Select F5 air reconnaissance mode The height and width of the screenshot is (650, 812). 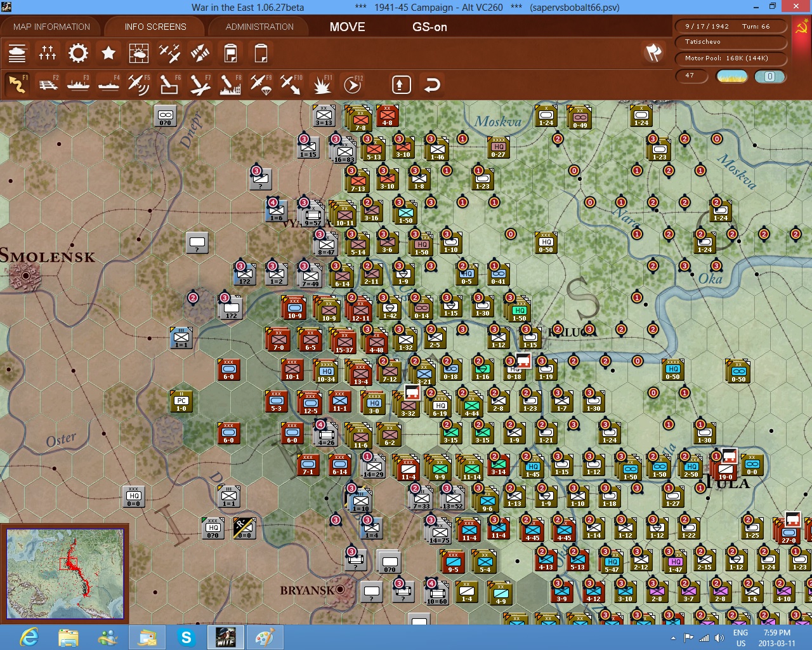click(x=139, y=84)
